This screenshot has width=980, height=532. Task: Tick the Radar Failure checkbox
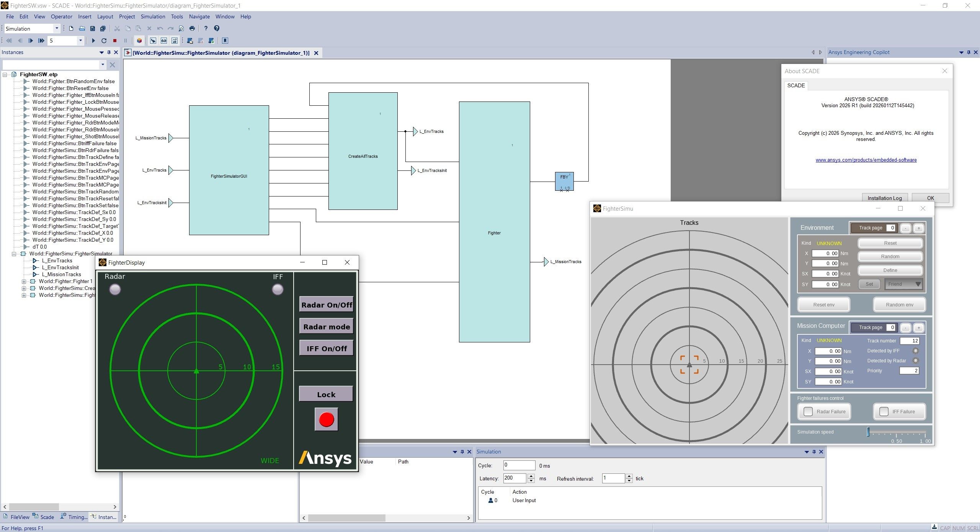808,411
